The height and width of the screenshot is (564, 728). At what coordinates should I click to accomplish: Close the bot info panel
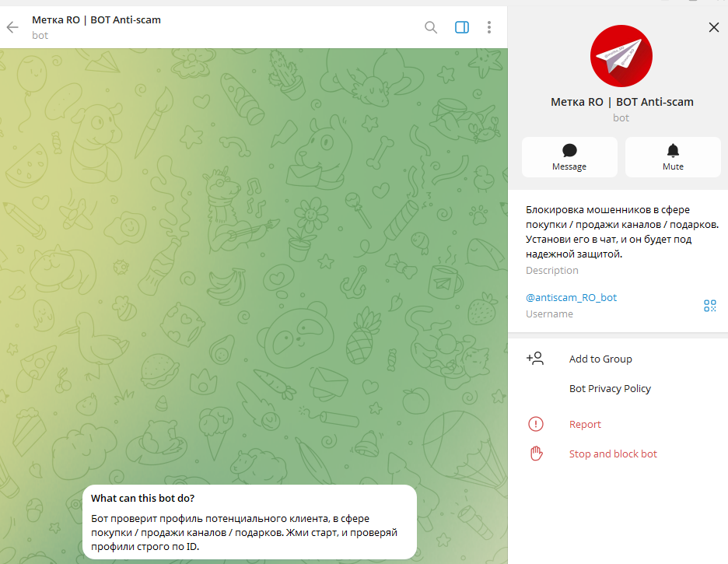(713, 27)
